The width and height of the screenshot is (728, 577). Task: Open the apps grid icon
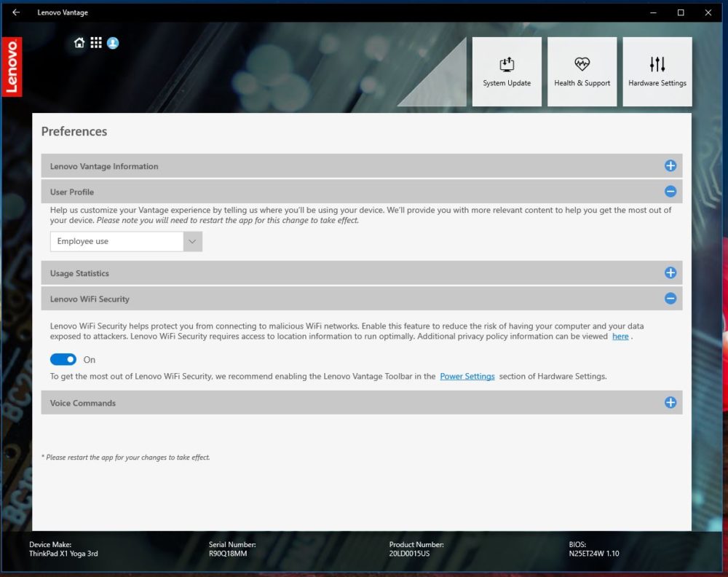96,43
